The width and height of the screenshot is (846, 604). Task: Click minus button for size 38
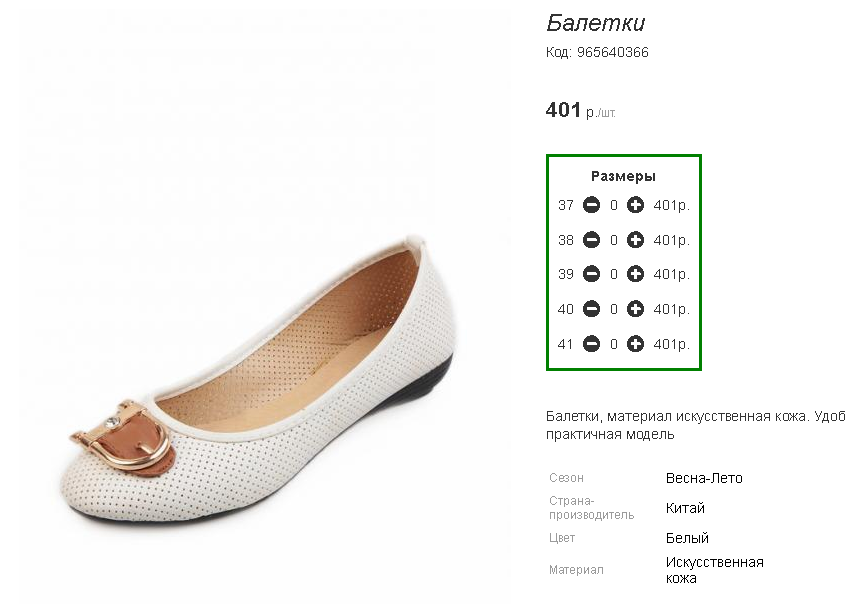(x=591, y=240)
